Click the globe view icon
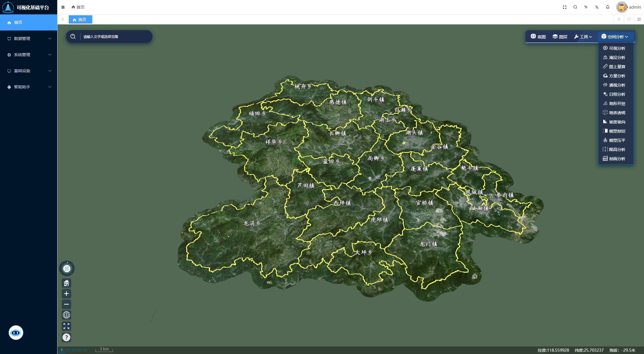 click(x=66, y=315)
